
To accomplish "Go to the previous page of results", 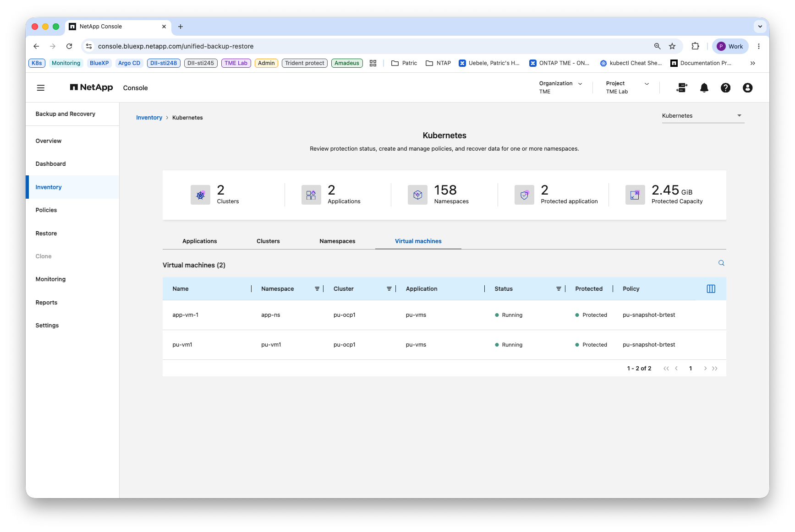I will click(676, 369).
